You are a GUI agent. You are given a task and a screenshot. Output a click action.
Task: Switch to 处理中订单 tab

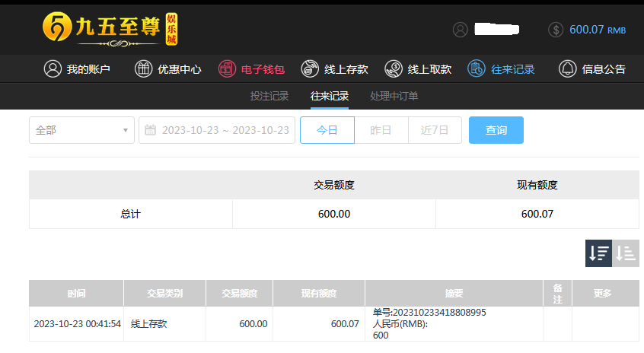(394, 96)
